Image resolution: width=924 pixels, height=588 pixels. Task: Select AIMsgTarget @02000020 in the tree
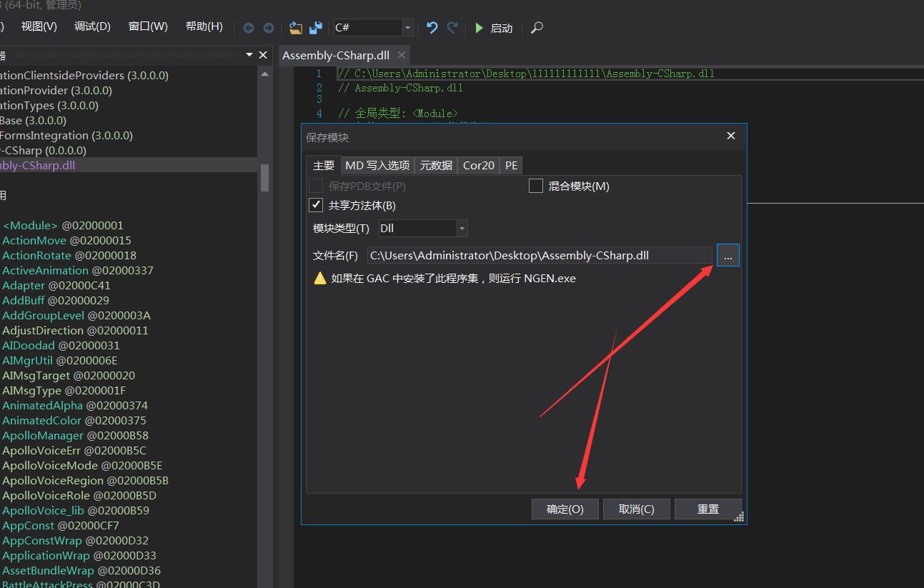[69, 375]
